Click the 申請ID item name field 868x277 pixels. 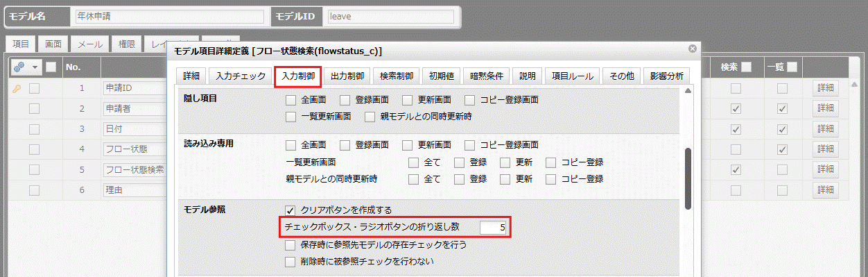[135, 89]
